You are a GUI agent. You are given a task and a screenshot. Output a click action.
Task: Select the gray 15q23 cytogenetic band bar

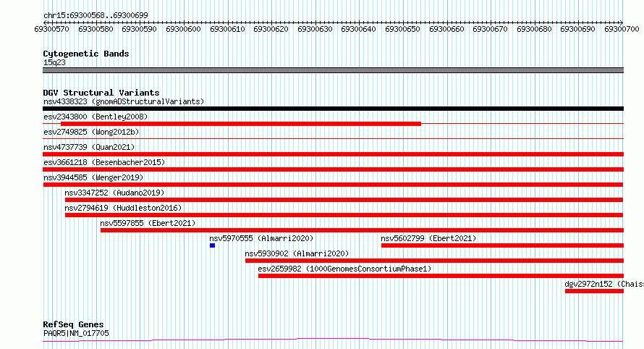coord(333,70)
